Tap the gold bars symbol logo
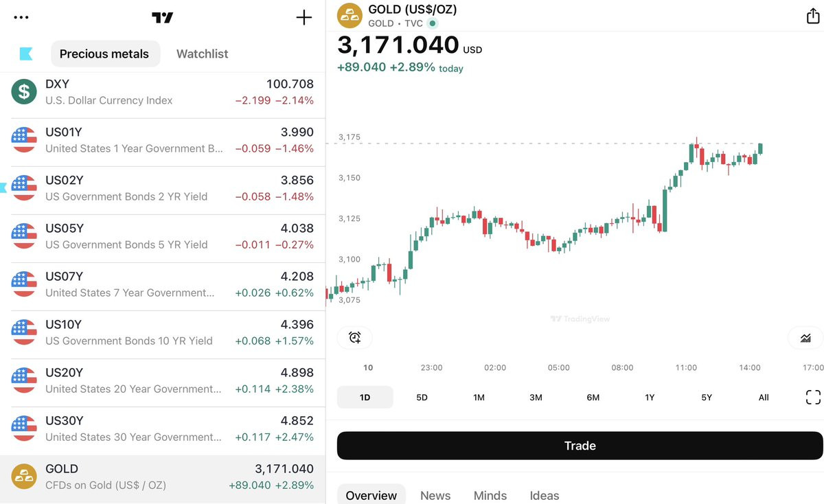This screenshot has width=824, height=504. point(350,16)
